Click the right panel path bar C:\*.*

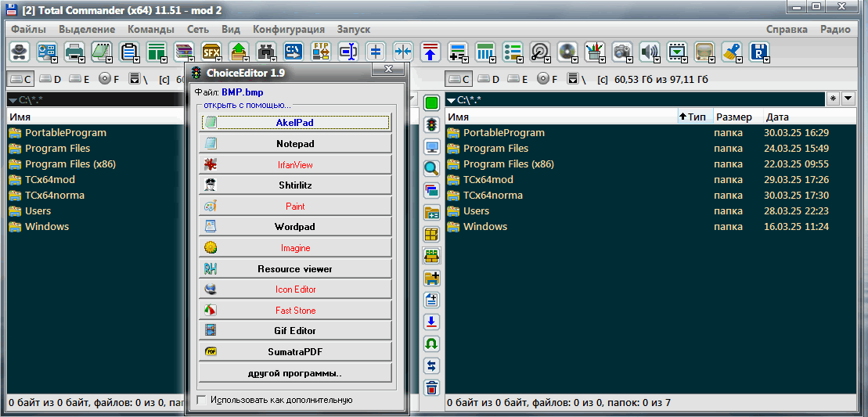635,99
